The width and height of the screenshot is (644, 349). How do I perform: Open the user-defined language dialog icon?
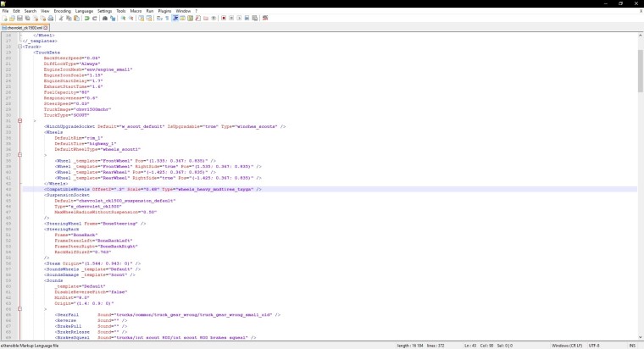tap(182, 18)
